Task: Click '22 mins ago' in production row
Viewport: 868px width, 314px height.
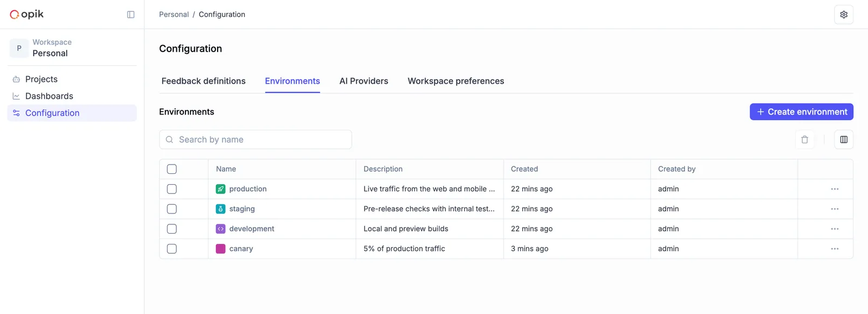Action: 532,189
